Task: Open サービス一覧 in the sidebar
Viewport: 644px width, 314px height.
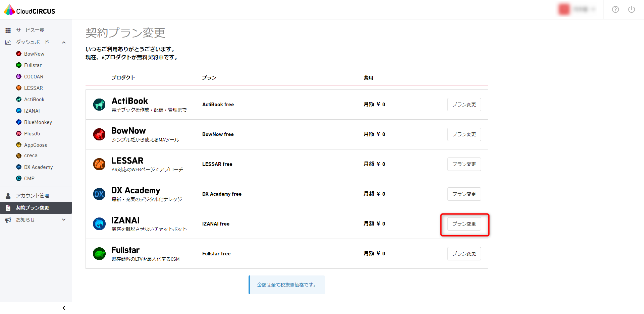Action: click(30, 30)
